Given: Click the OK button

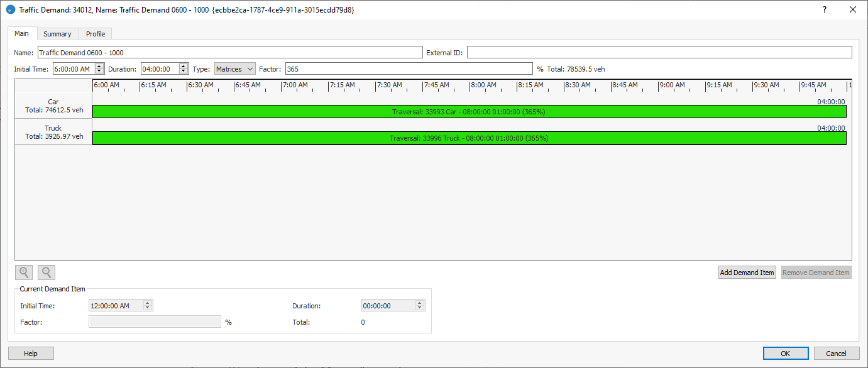Looking at the screenshot, I should coord(785,354).
